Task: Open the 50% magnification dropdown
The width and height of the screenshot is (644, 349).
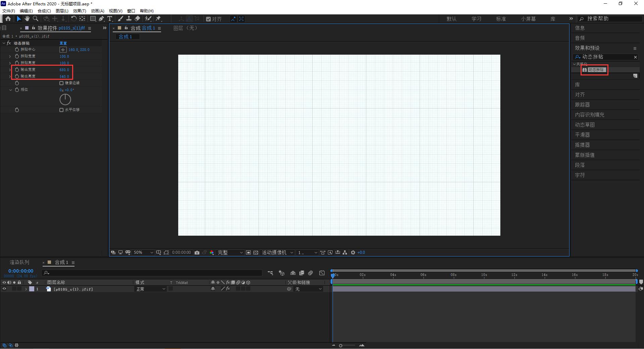Action: tap(143, 252)
